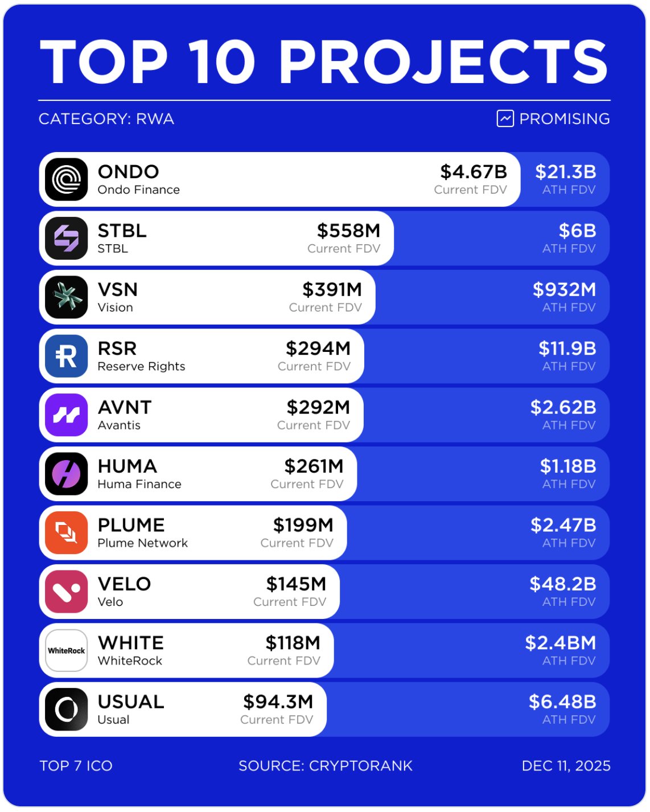Viewport: 650px width, 812px height.
Task: Click ONDO's $4.67B current FDV value
Action: pyautogui.click(x=473, y=172)
